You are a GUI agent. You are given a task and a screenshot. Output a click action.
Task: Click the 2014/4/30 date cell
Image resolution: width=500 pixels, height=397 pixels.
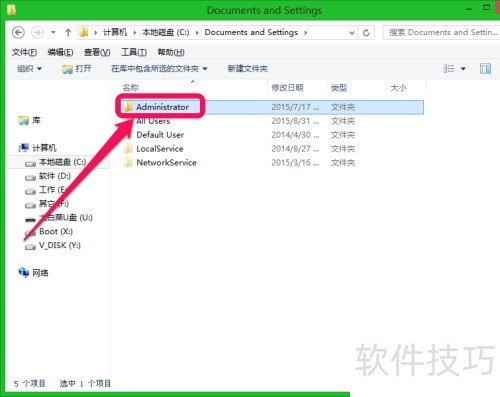[295, 135]
